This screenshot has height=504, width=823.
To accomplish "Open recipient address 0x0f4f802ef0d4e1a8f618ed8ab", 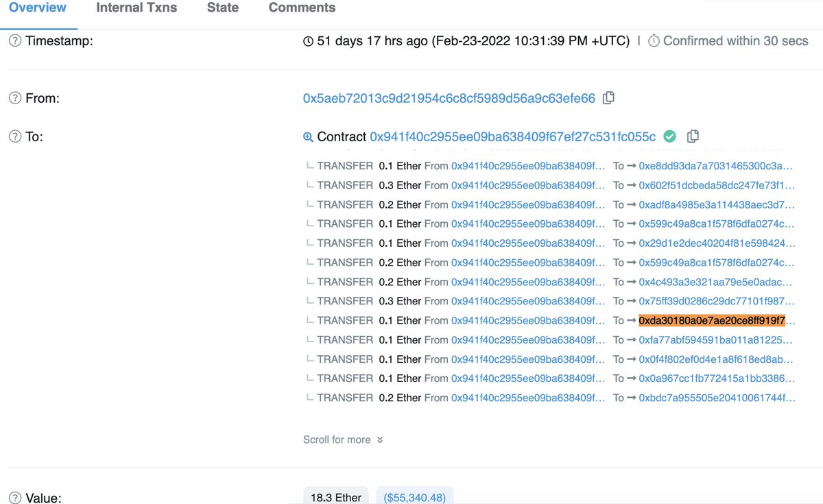I will pyautogui.click(x=717, y=359).
